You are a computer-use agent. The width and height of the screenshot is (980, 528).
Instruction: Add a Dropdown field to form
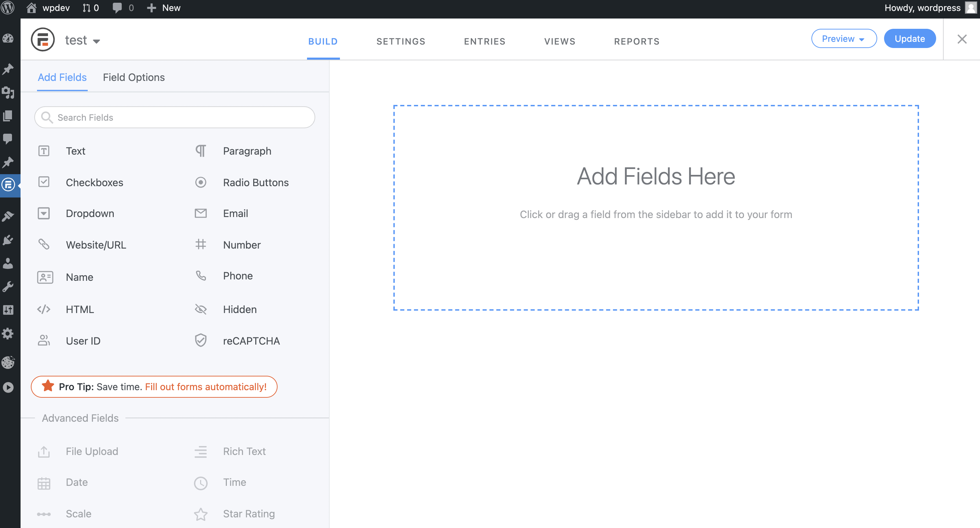tap(90, 214)
